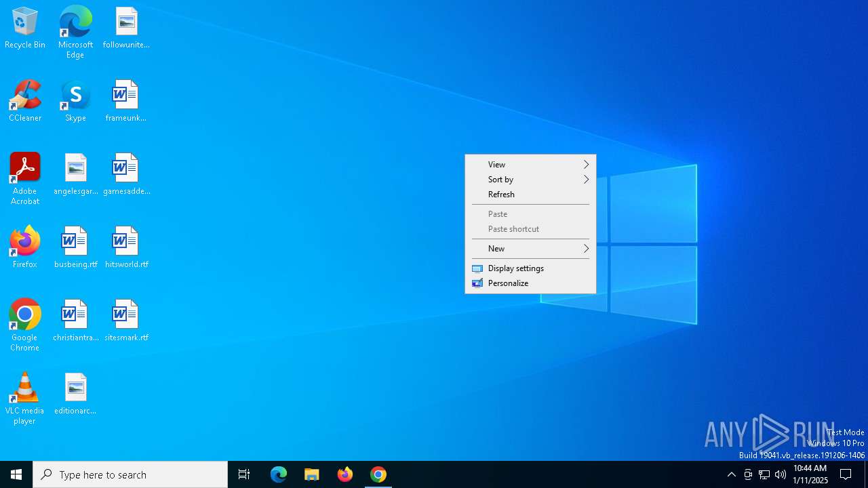Open Personalize from the context menu
Viewport: 868px width, 488px height.
530,283
